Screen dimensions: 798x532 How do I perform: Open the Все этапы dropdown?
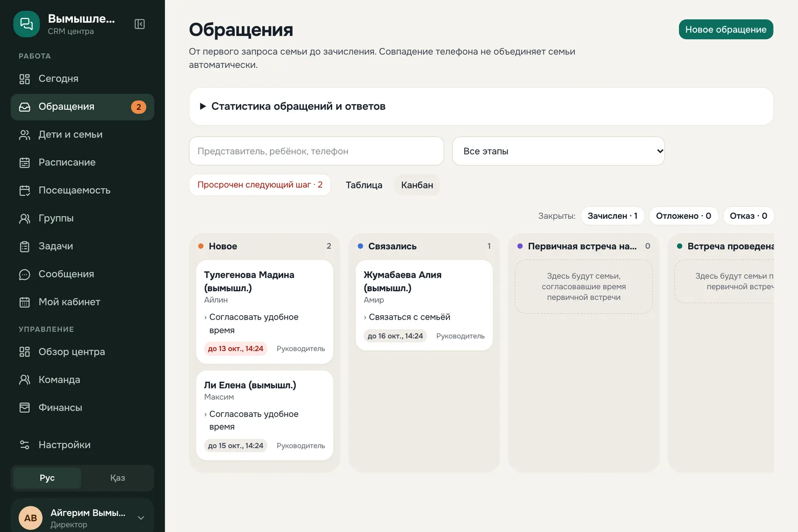[x=559, y=151]
